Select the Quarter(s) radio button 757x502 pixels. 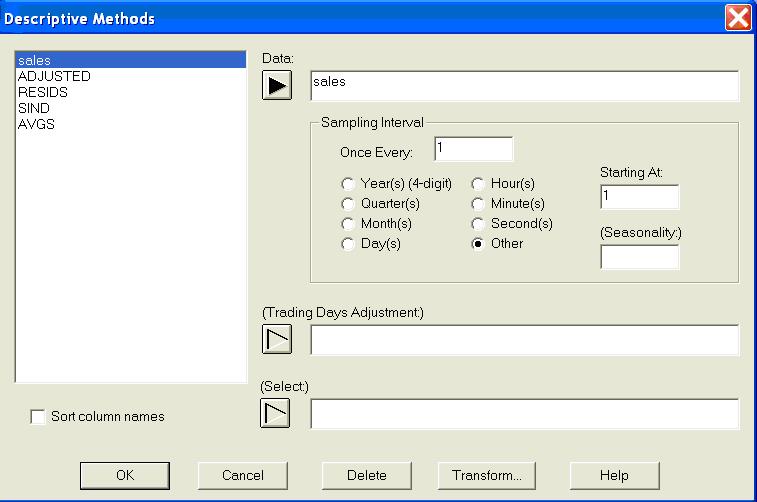coord(348,204)
